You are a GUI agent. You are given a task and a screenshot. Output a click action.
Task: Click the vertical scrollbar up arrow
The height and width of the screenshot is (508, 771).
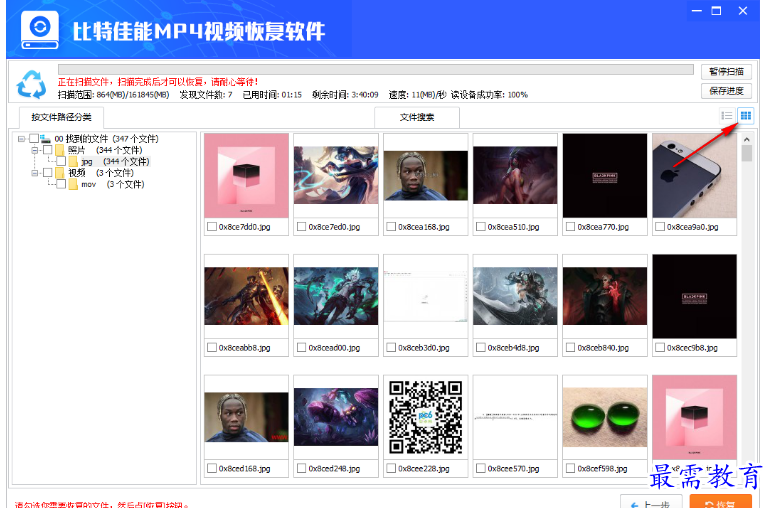coord(746,140)
